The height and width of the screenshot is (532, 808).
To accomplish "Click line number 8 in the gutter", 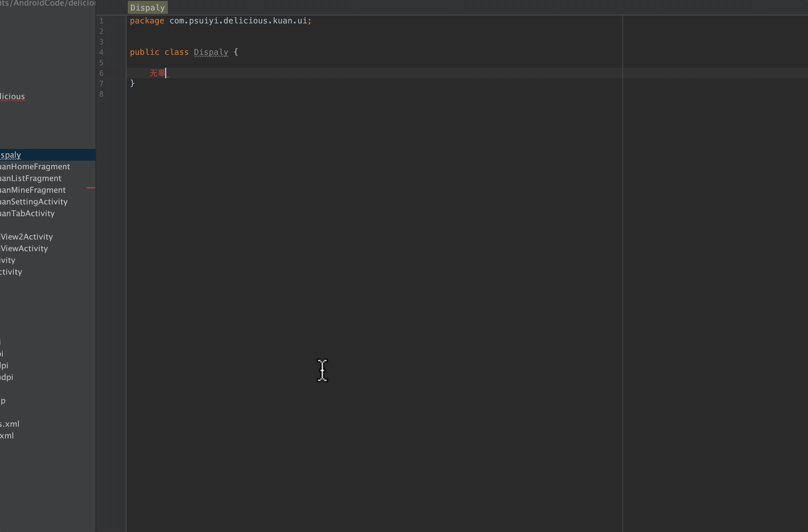I will coord(101,94).
